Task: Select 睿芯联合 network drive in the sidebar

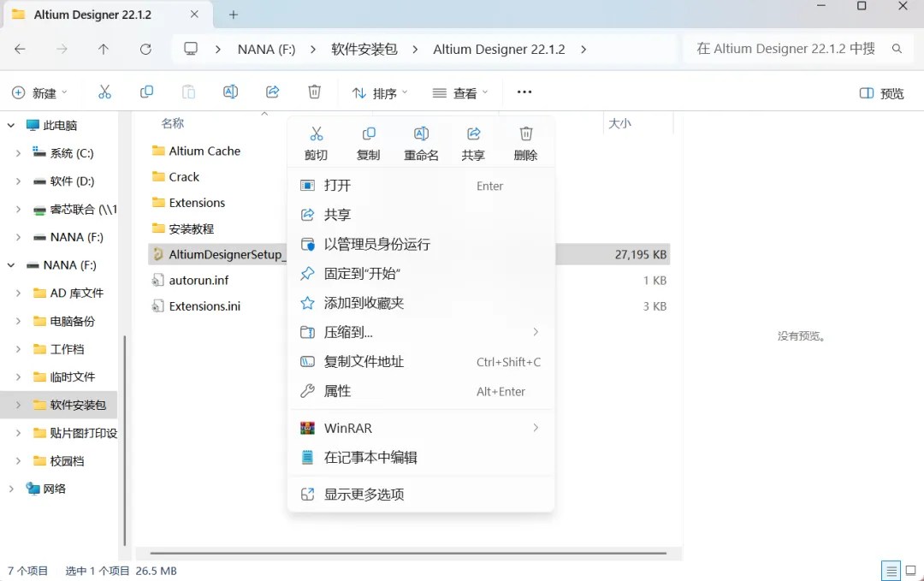Action: (x=74, y=209)
